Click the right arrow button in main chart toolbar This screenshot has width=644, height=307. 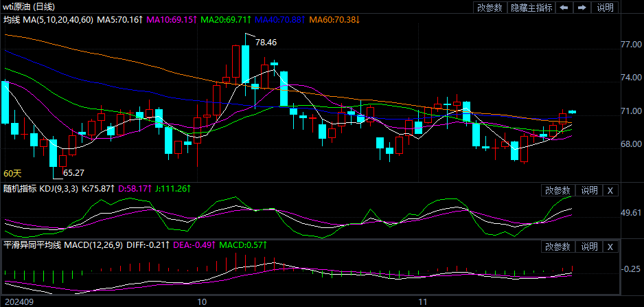[x=582, y=8]
